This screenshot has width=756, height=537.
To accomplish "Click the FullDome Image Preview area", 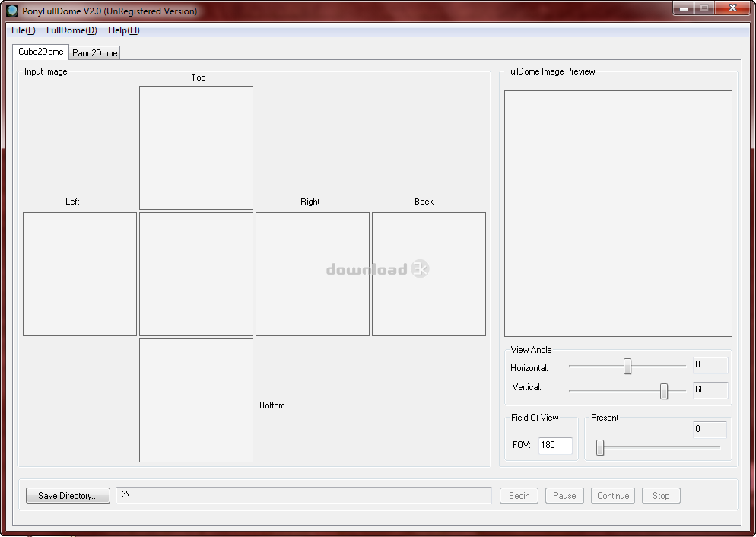I will tap(618, 213).
